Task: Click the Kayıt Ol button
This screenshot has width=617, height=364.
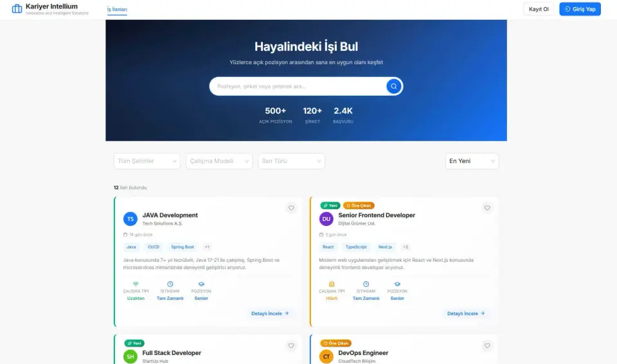Action: 539,9
